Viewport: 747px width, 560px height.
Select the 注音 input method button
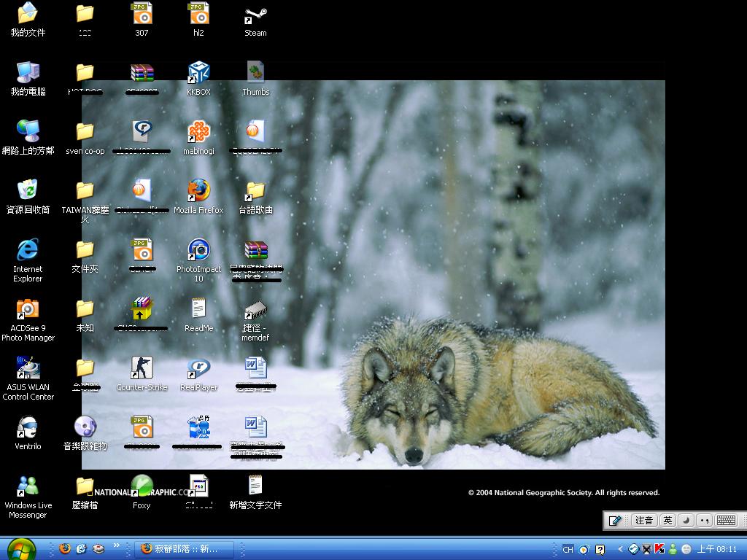(x=644, y=521)
